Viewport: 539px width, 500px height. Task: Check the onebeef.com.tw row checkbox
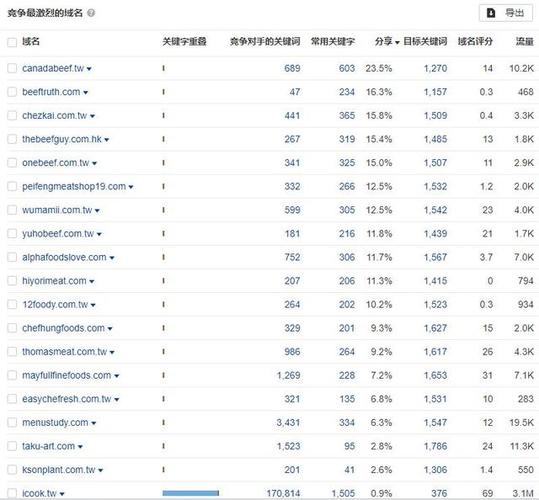click(12, 163)
